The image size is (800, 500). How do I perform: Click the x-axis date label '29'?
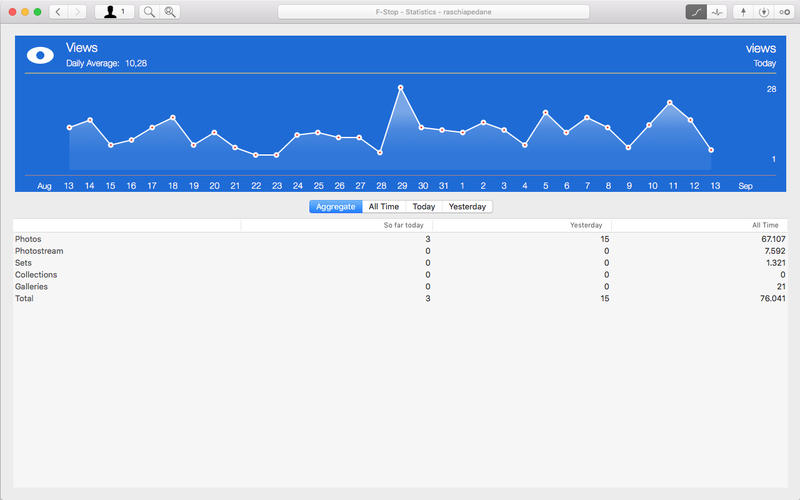402,186
